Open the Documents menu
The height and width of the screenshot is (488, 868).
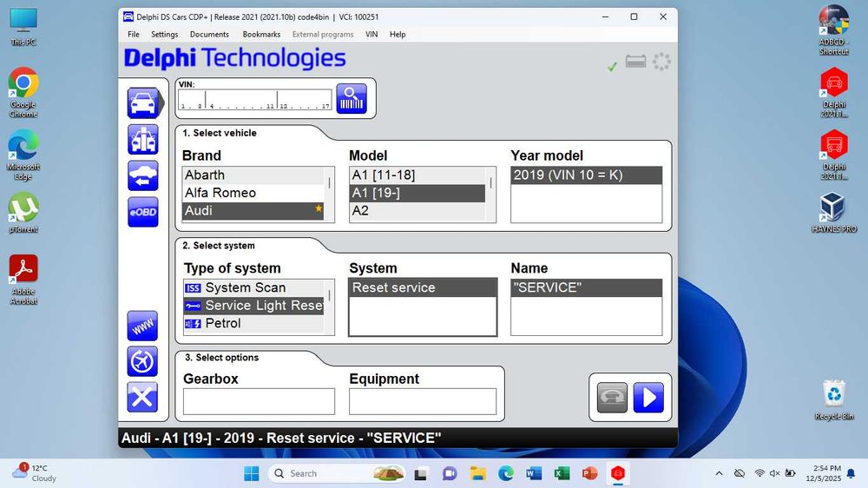pos(209,35)
